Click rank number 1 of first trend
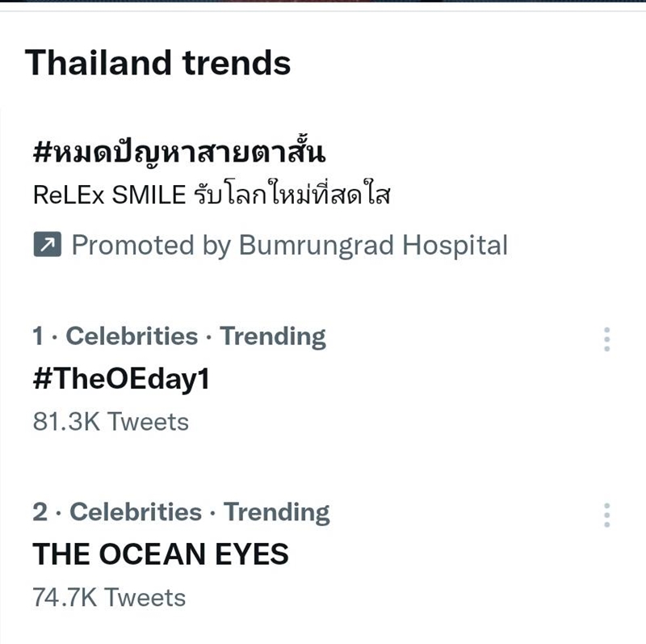This screenshot has width=646, height=644. tap(38, 336)
